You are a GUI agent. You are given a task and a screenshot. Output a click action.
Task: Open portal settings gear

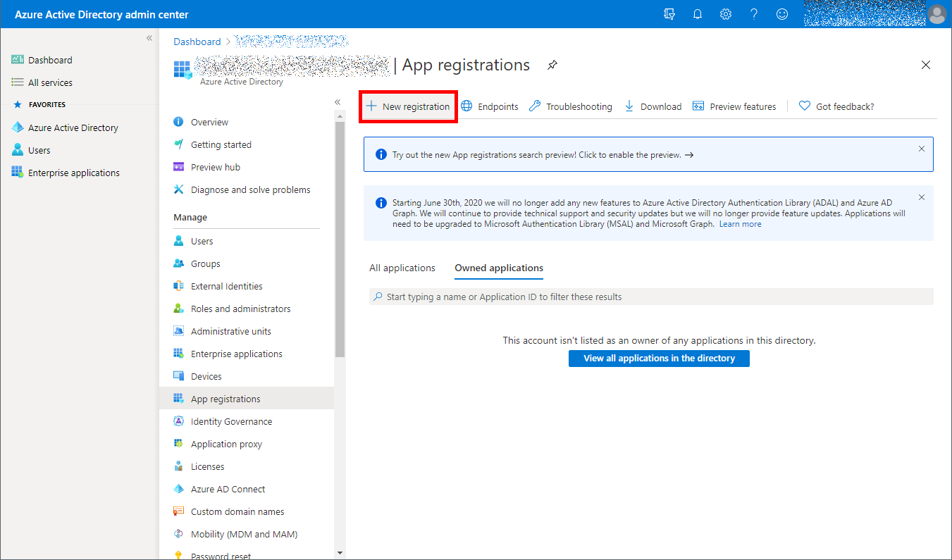[x=726, y=14]
